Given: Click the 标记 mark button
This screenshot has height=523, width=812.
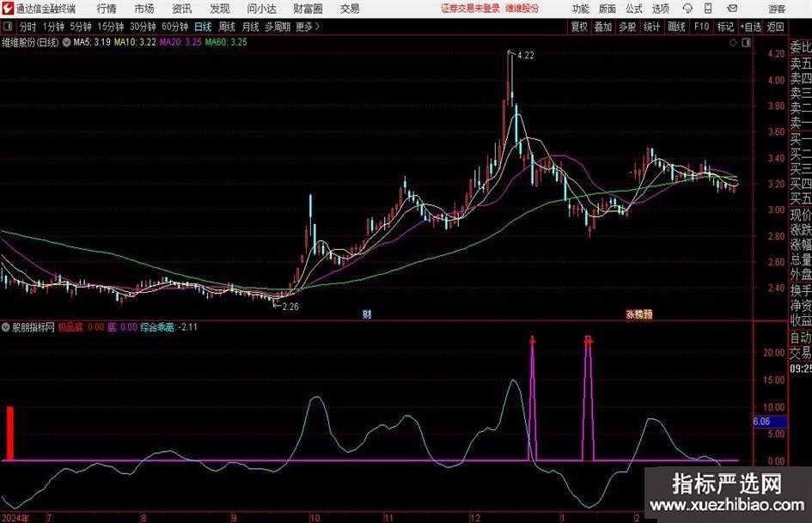Looking at the screenshot, I should tap(725, 27).
